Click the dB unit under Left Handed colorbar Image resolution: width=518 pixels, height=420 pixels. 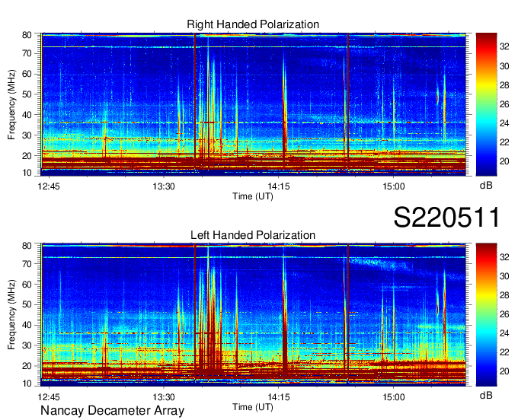tap(486, 395)
